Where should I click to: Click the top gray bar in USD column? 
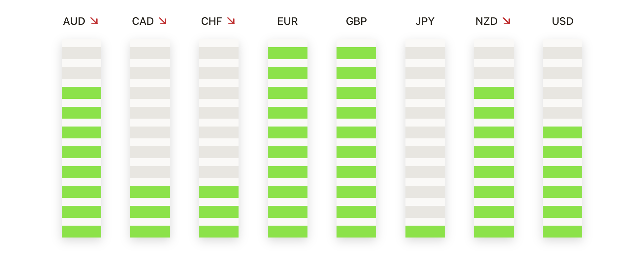[563, 53]
